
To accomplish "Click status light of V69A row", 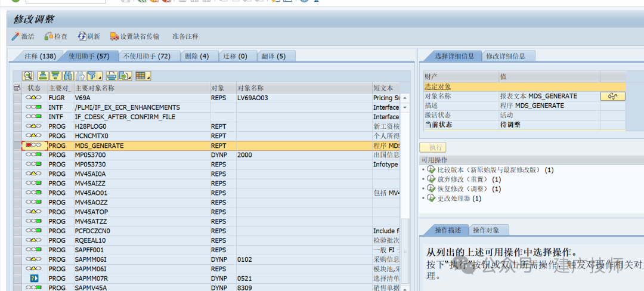I will click(33, 98).
